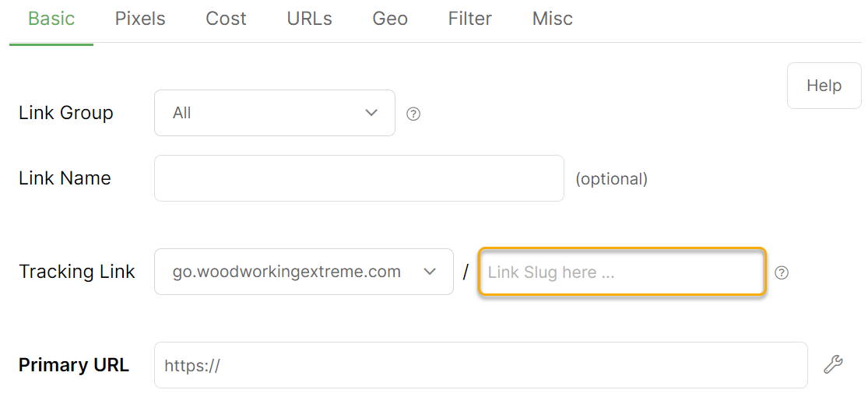Open the Pixels tab
Screen dimensions: 868x397
140,19
